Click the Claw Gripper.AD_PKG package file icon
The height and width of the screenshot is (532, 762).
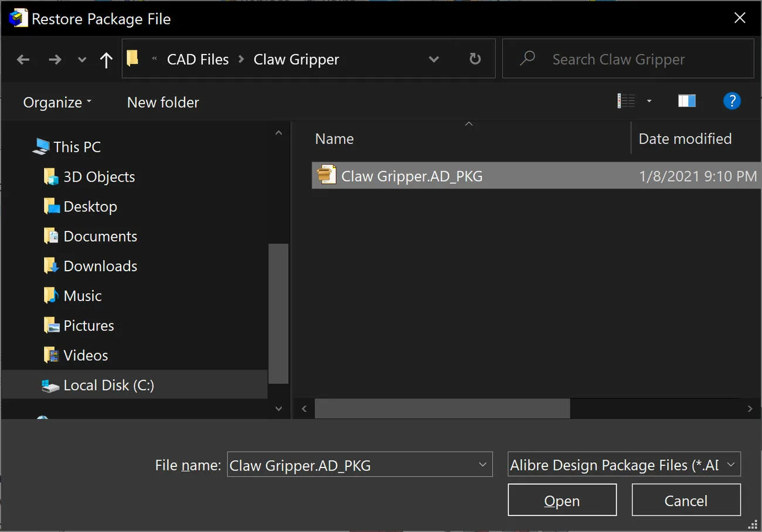tap(326, 175)
